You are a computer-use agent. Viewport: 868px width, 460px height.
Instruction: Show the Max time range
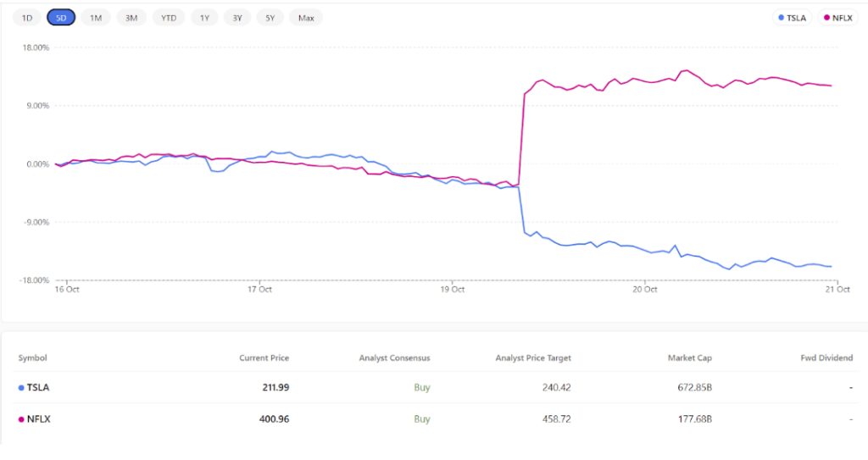306,18
